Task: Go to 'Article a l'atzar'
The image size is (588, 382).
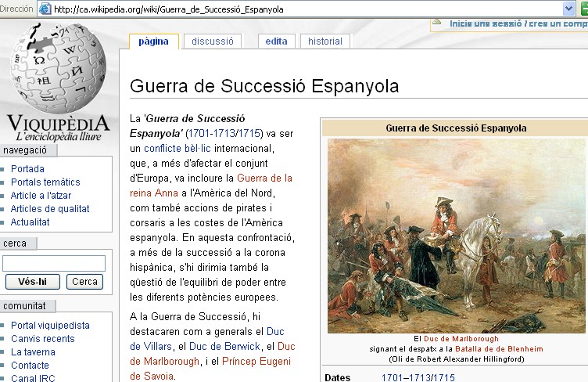Action: [x=41, y=196]
